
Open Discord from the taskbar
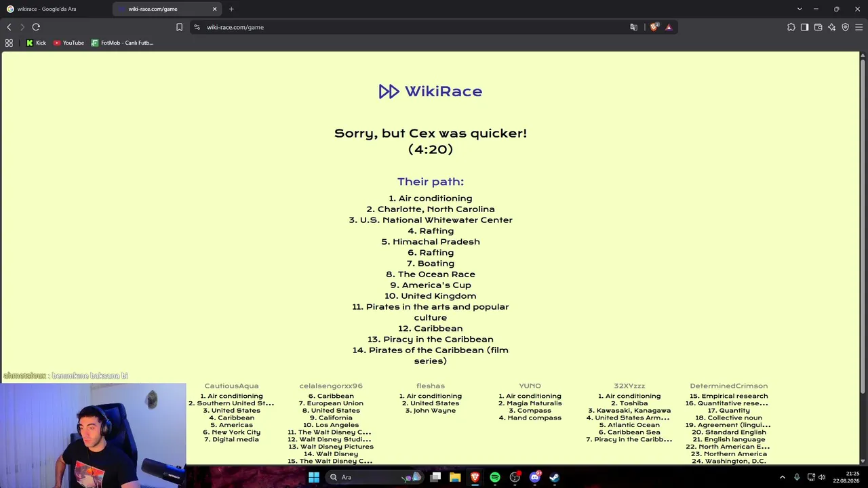click(x=534, y=477)
